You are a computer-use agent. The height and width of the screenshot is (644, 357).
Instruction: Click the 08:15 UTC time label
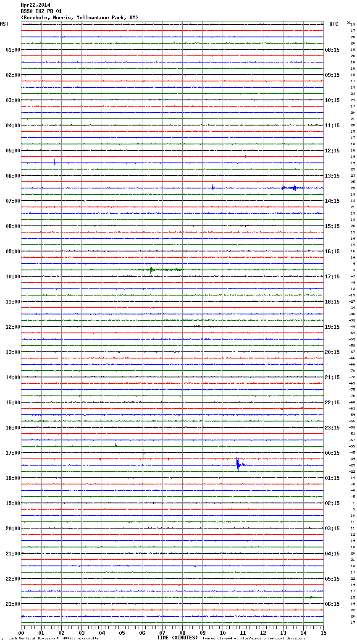pos(332,50)
